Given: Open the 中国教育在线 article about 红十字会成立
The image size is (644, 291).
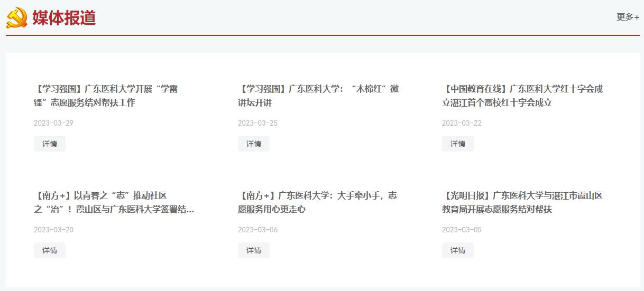Looking at the screenshot, I should click(x=522, y=96).
